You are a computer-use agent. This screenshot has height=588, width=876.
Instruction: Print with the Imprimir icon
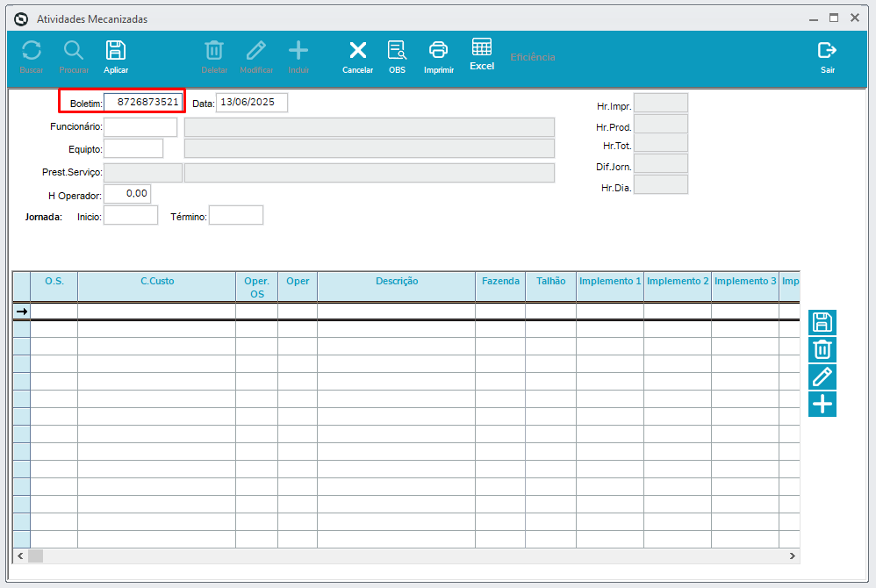pos(439,51)
